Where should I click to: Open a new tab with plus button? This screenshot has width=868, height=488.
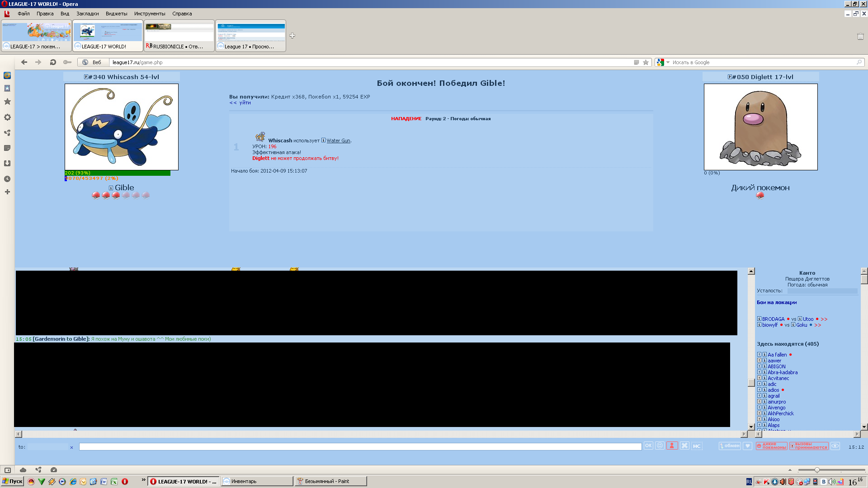point(292,36)
